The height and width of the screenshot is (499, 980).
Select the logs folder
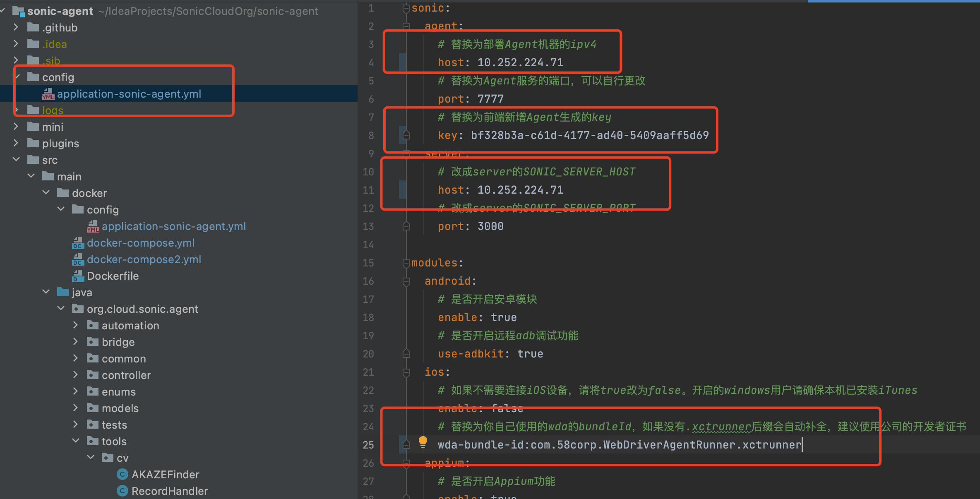53,110
